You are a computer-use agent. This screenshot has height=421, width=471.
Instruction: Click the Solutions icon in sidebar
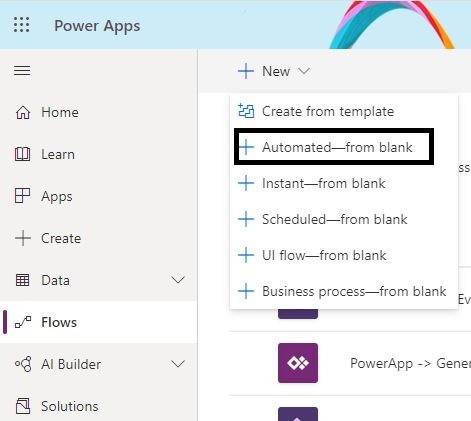[23, 406]
